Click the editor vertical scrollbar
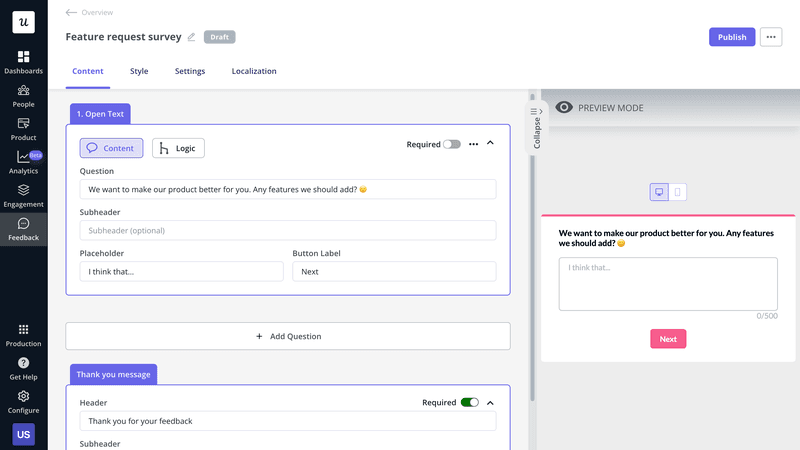 click(x=532, y=247)
